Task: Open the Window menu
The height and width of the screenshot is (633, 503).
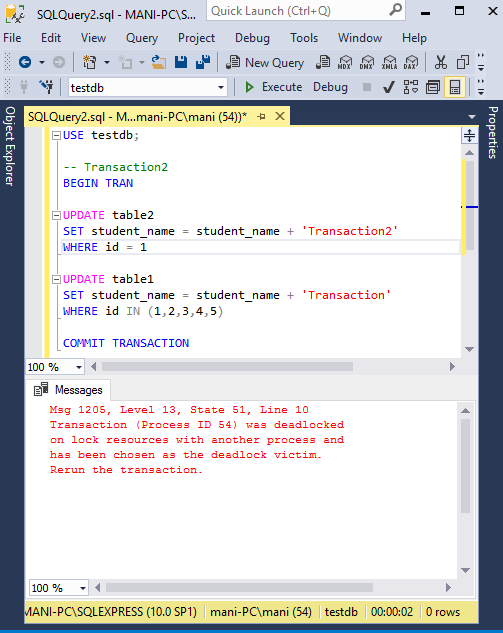Action: (360, 38)
